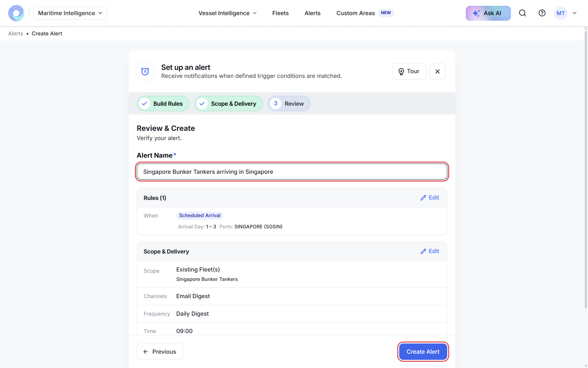588x368 pixels.
Task: Open the Maritime Intelligence dropdown
Action: point(70,13)
